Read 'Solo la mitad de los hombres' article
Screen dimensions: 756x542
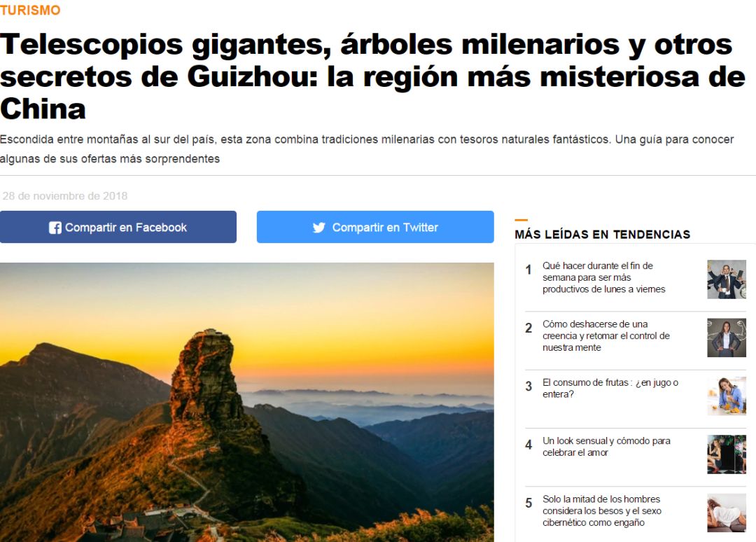[x=602, y=510]
